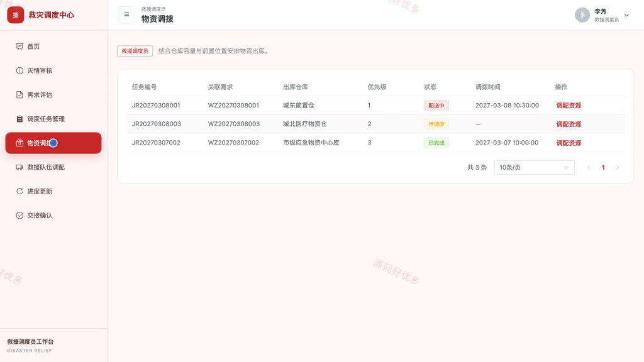Open 交接确认 menu entry
The height and width of the screenshot is (362, 644).
point(53,216)
